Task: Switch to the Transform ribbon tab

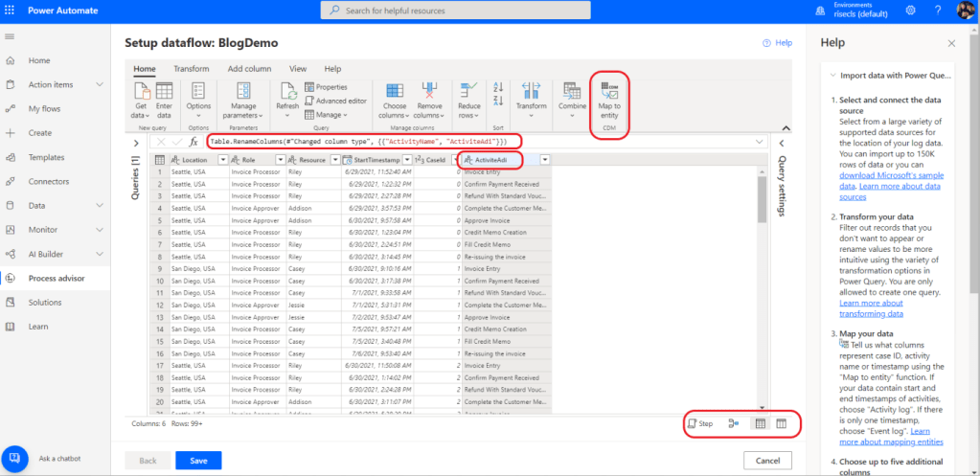Action: point(191,69)
